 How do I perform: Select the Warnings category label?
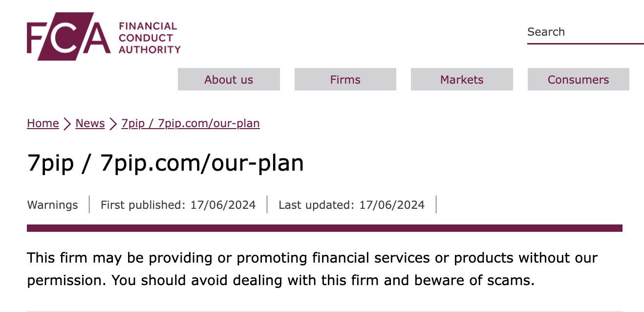click(x=52, y=204)
